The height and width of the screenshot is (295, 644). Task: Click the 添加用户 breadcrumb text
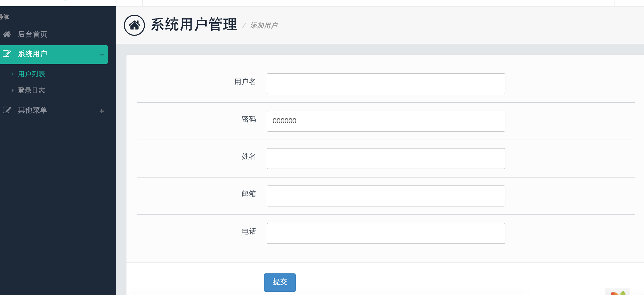pos(264,26)
